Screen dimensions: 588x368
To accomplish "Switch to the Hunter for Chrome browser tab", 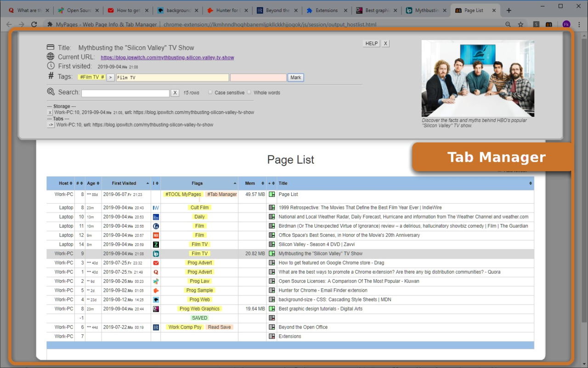I will point(227,10).
